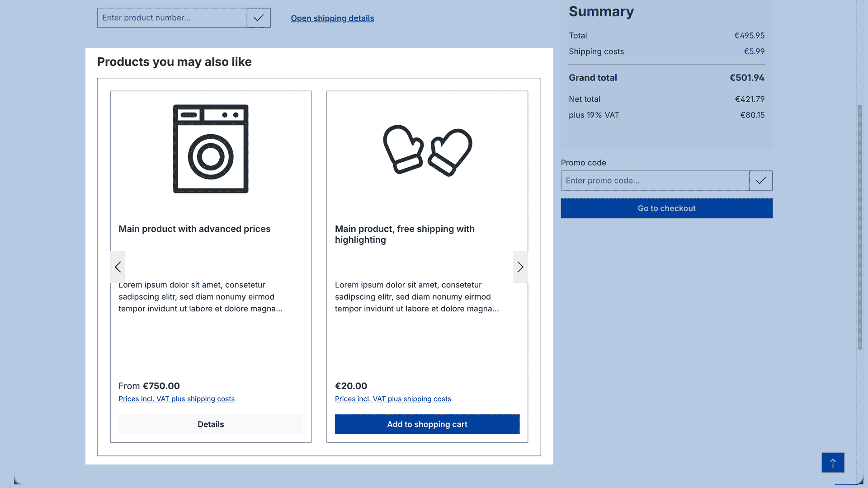This screenshot has height=488, width=868.
Task: Open 'Main product with advanced prices' title
Action: (194, 229)
